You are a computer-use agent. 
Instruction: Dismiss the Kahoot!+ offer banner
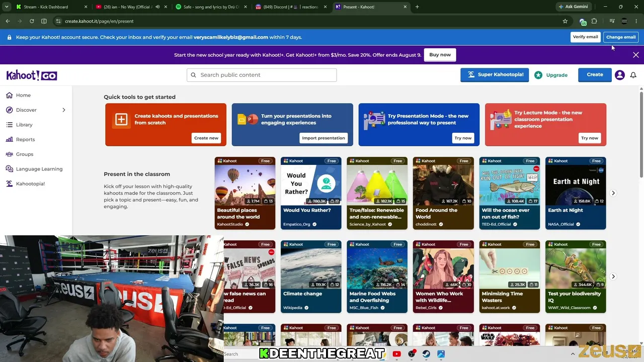click(x=636, y=55)
